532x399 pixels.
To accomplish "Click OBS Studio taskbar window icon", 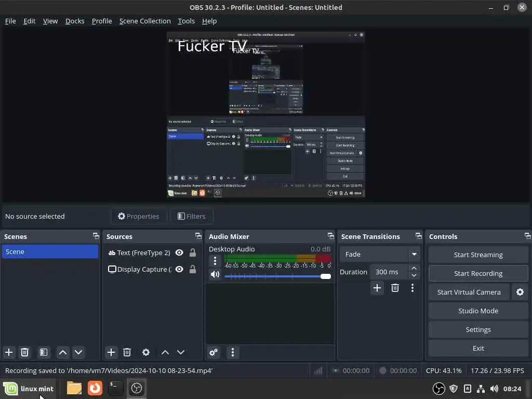I will pos(137,388).
